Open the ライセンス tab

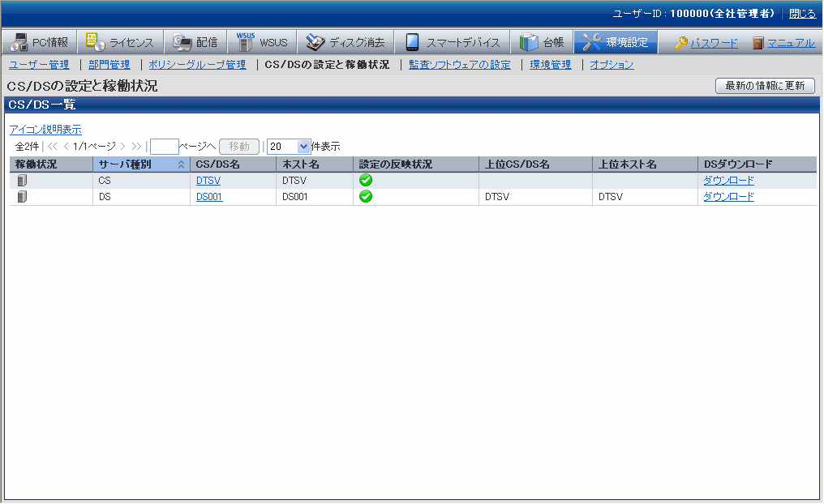120,42
